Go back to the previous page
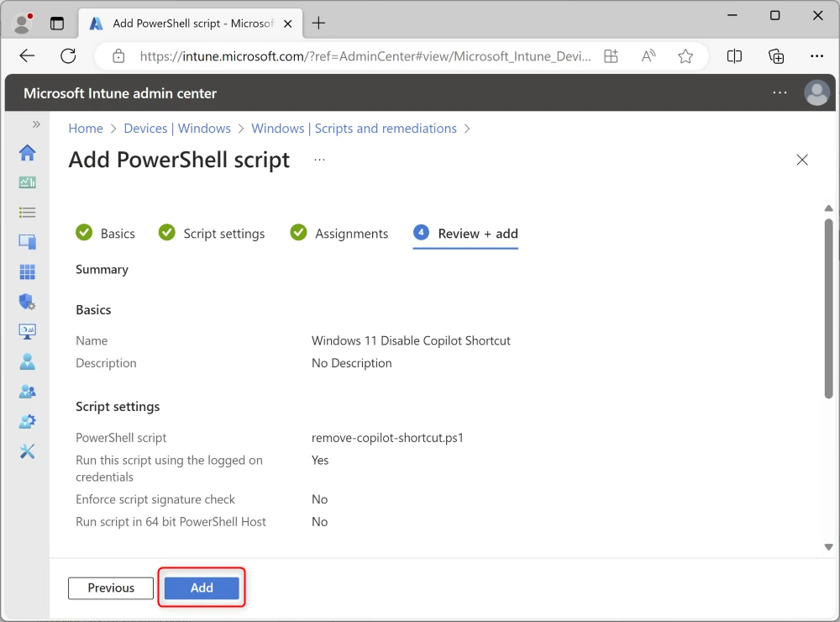The height and width of the screenshot is (622, 840). (27, 55)
